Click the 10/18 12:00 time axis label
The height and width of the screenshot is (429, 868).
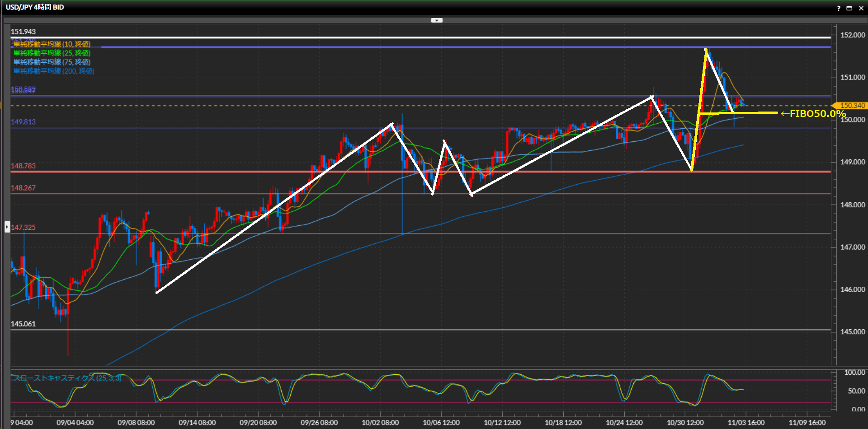563,423
